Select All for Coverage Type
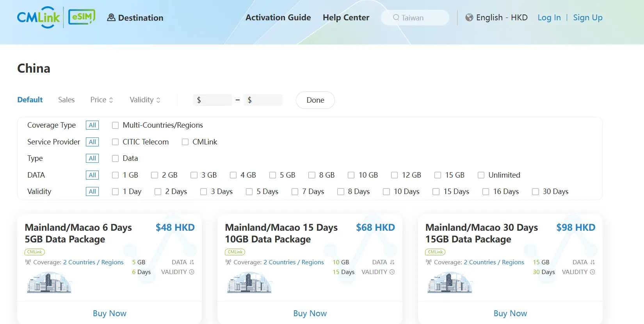This screenshot has height=324, width=644. click(93, 125)
